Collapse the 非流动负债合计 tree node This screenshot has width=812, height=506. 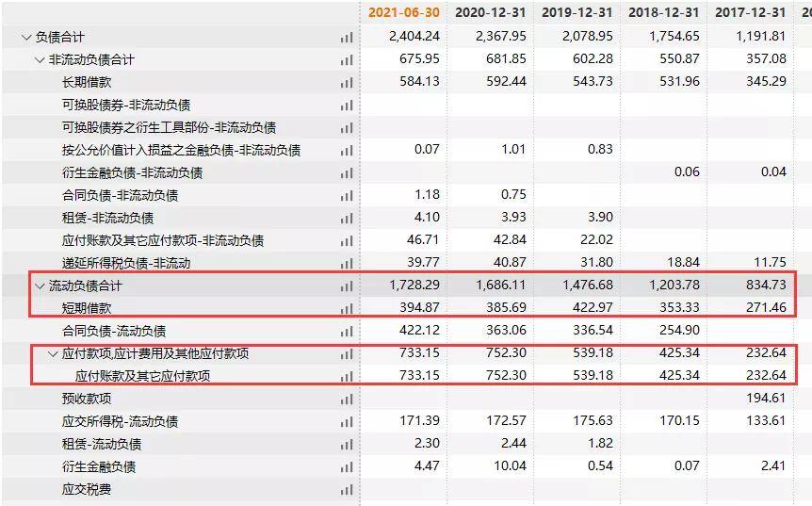click(x=40, y=60)
